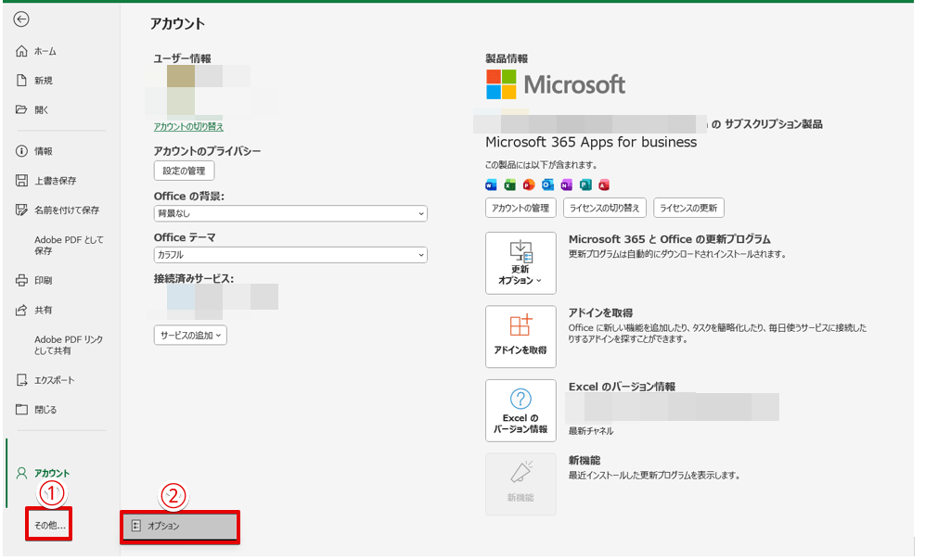The image size is (925, 560).
Task: Choose オプション from the popup menu
Action: tap(180, 526)
